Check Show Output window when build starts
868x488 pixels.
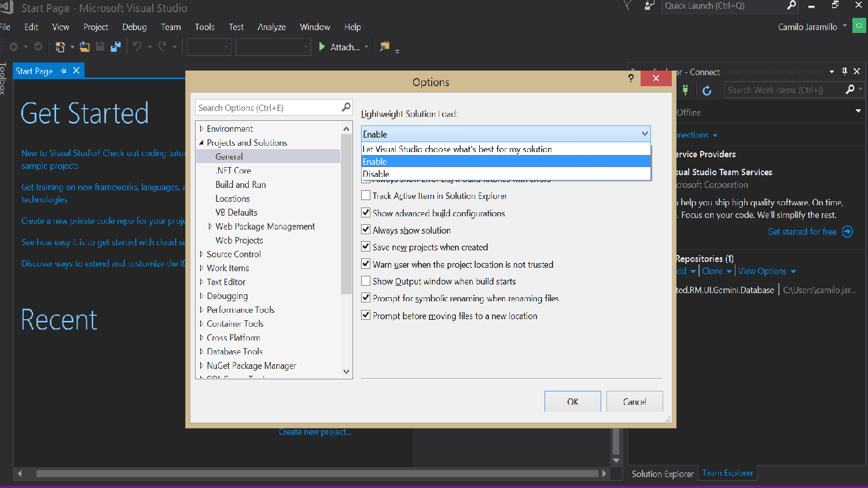tap(366, 281)
